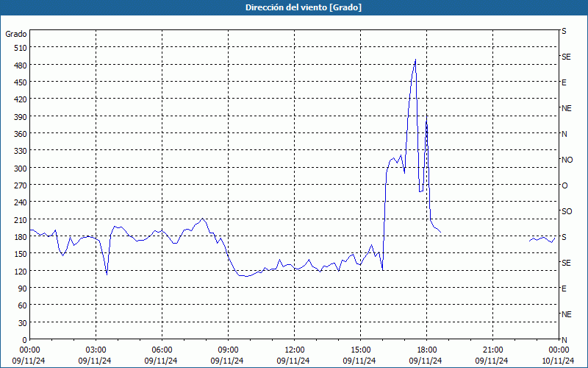Screen dimensions: 588x368
Task: Select the 06:00 time label on x-axis
Action: tap(162, 350)
